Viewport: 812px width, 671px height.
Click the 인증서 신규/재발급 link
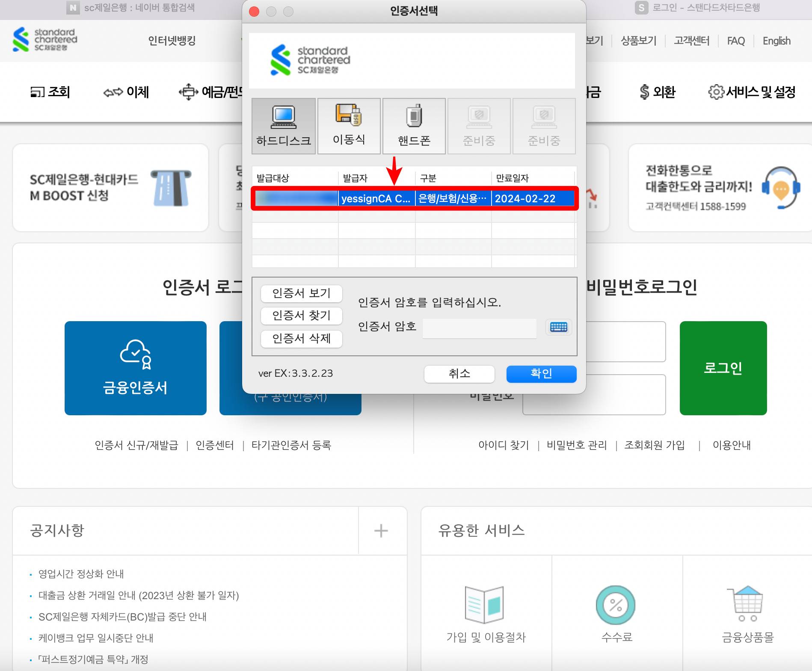coord(137,445)
